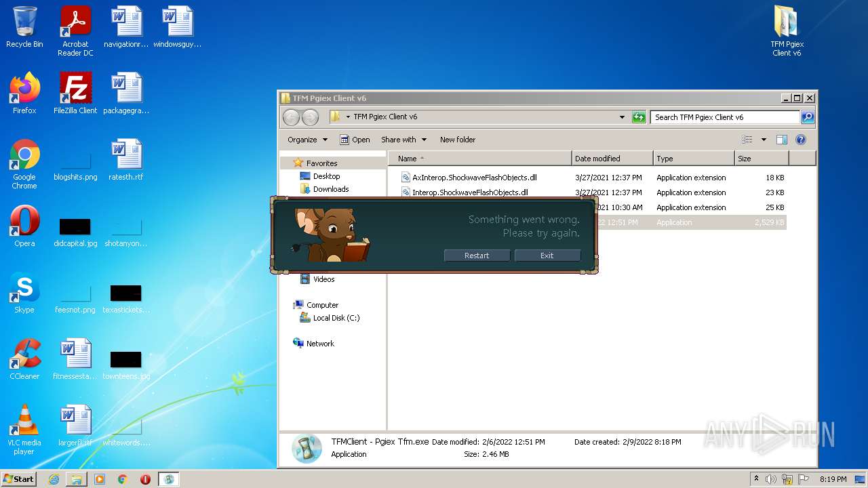Screen dimensions: 868x488
Task: Select texastickets desktop image file
Action: pyautogui.click(x=126, y=297)
